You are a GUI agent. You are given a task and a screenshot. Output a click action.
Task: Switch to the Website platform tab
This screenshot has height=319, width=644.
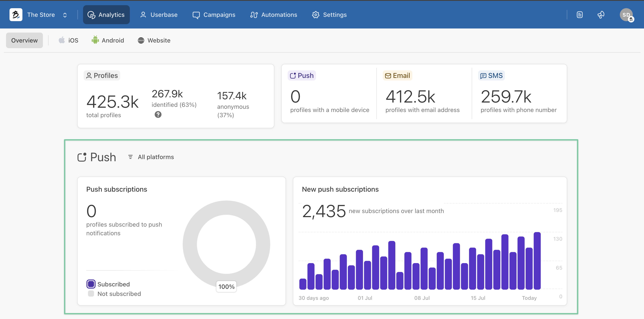[154, 40]
